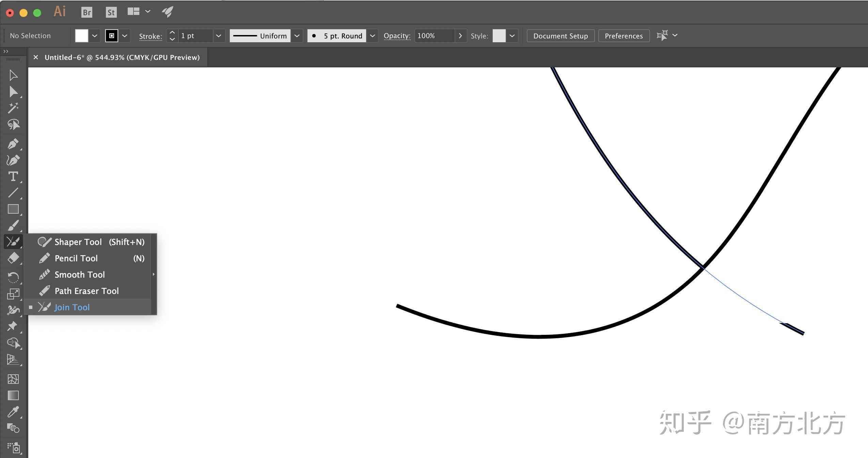The image size is (868, 458).
Task: Click the Direct Selection tool
Action: (13, 91)
